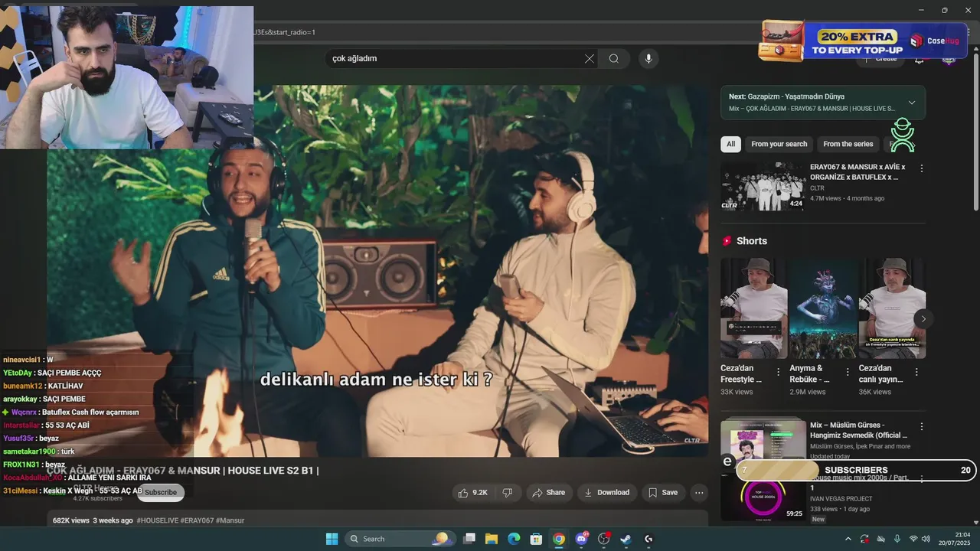This screenshot has width=980, height=551.
Task: Show next Shorts with the right arrow
Action: [x=923, y=319]
